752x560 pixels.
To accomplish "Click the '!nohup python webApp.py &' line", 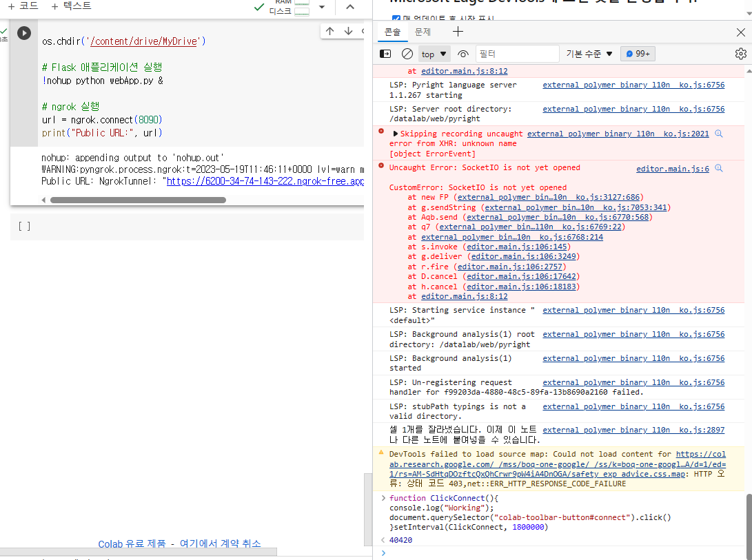I will click(103, 81).
